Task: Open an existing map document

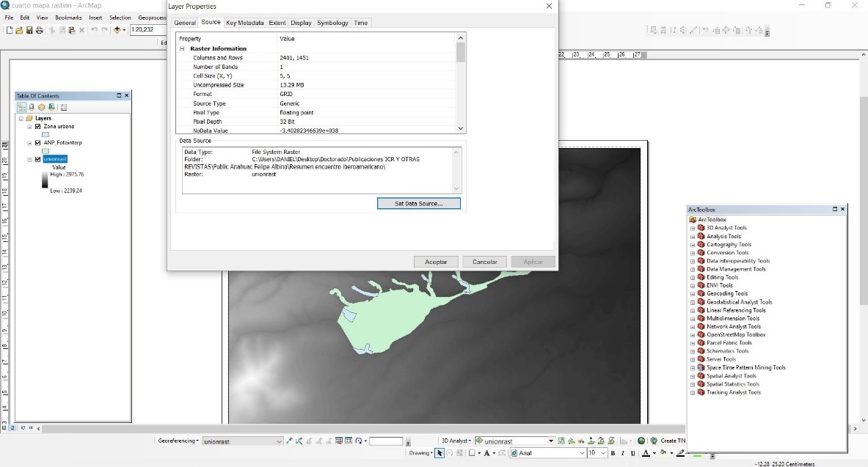Action: [x=19, y=30]
